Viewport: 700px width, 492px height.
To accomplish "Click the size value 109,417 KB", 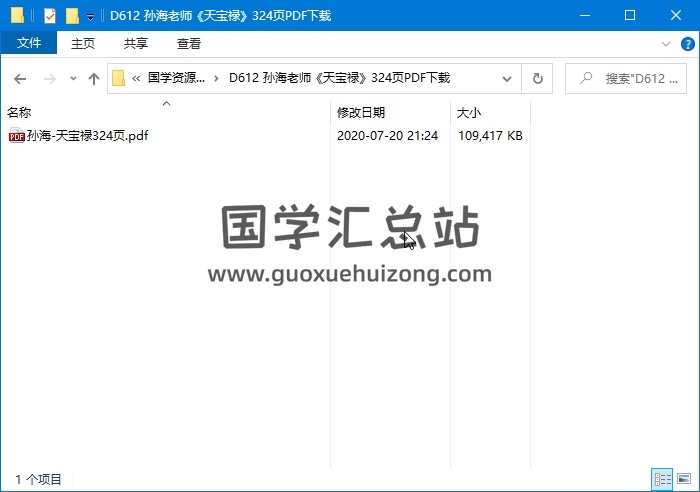I will click(x=490, y=135).
